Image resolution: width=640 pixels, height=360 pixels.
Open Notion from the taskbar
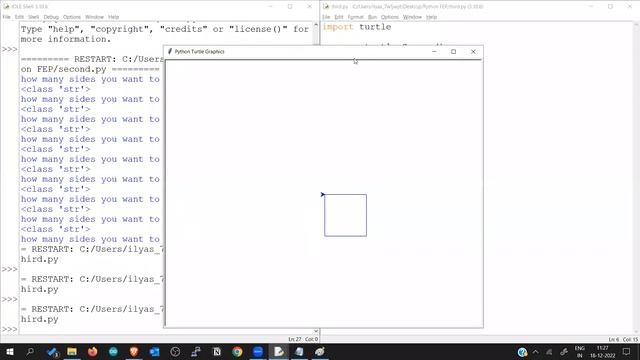(216, 351)
